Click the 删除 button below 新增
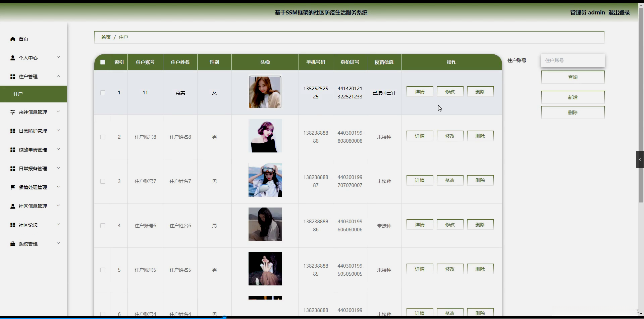The image size is (644, 319). click(x=573, y=112)
